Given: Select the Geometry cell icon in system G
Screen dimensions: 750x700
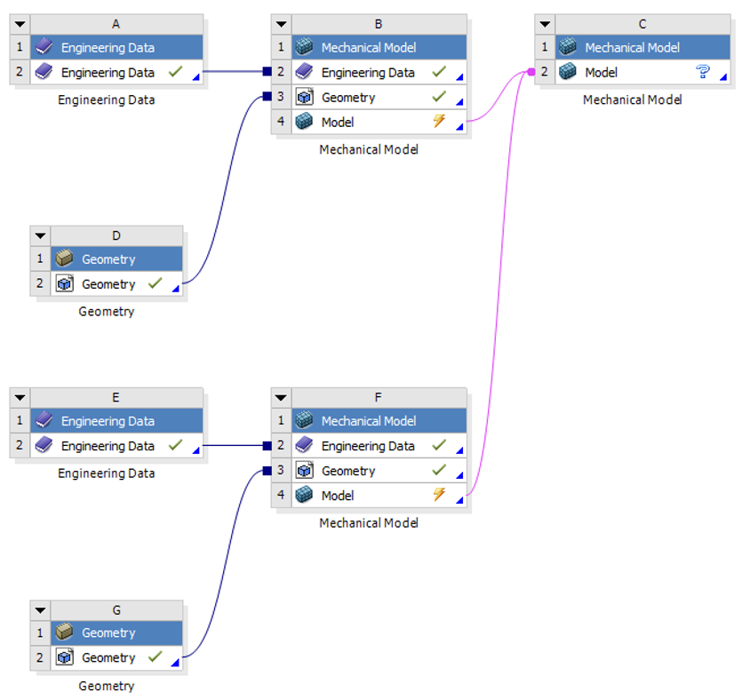Looking at the screenshot, I should (x=64, y=657).
